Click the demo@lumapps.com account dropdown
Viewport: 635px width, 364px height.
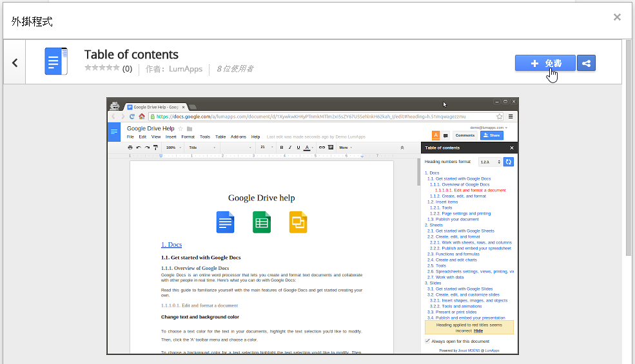click(489, 128)
